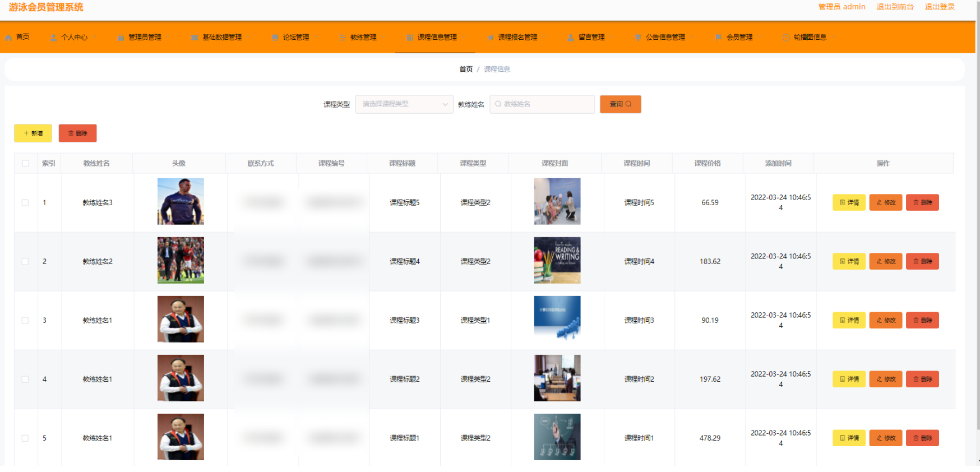This screenshot has width=980, height=472.
Task: Click the 论坛管理 menu icon
Action: pos(275,38)
